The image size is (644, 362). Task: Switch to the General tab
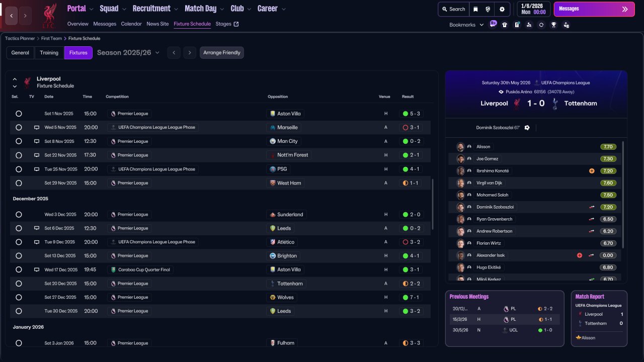(20, 53)
